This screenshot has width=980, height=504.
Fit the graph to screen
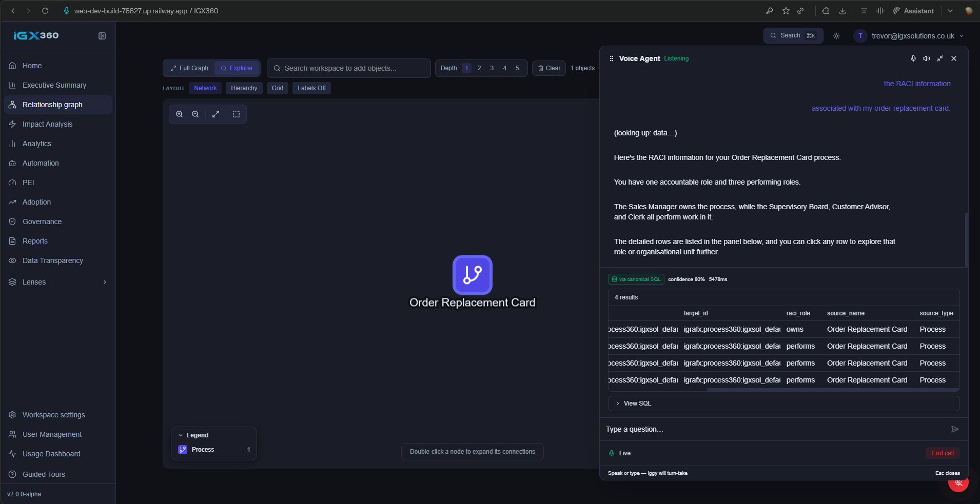point(216,114)
